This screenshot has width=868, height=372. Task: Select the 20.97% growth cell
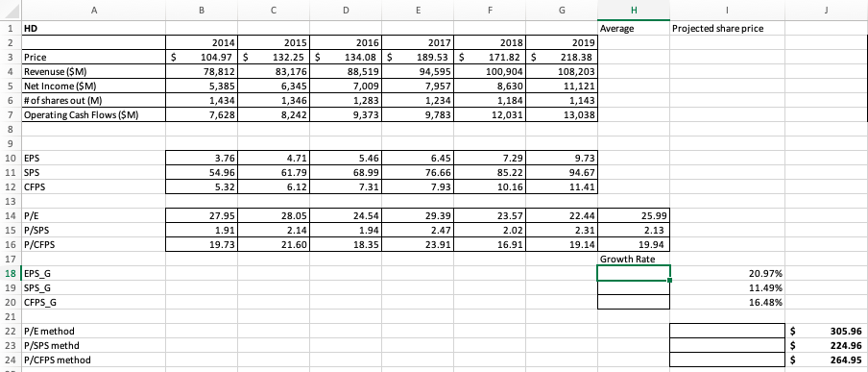[x=727, y=273]
